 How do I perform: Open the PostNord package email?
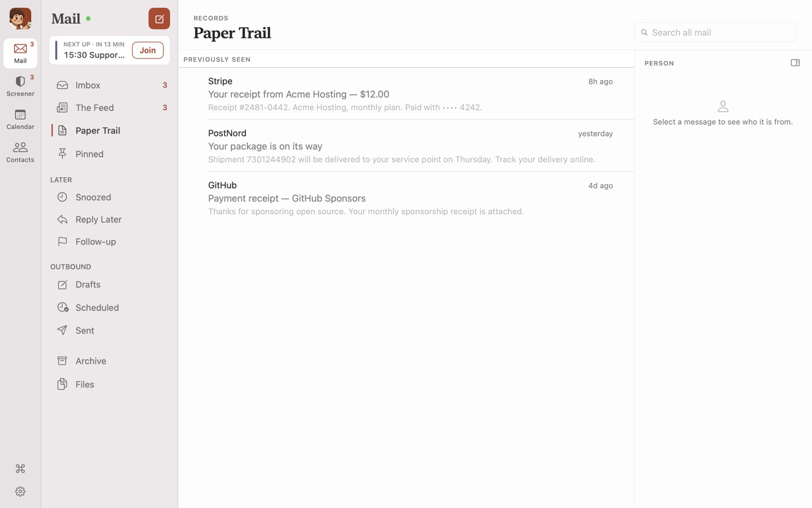[406, 146]
